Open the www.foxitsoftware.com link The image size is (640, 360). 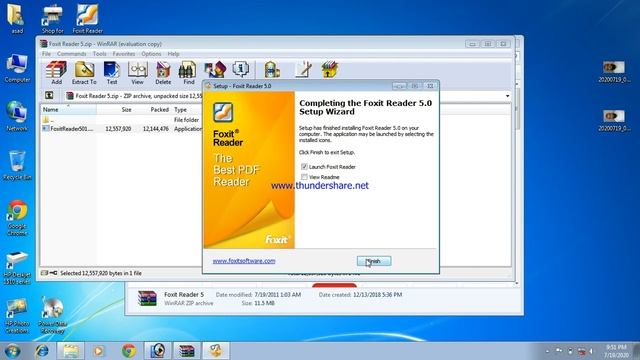pos(244,261)
